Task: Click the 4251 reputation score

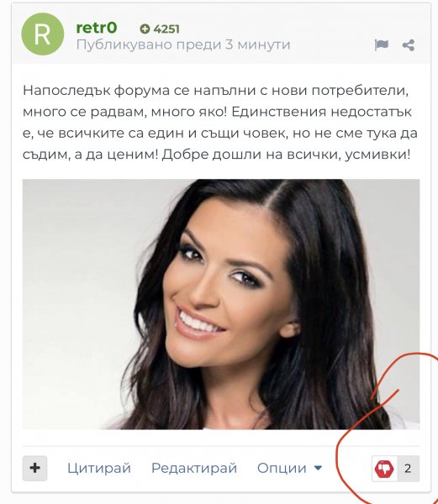Action: [x=166, y=29]
